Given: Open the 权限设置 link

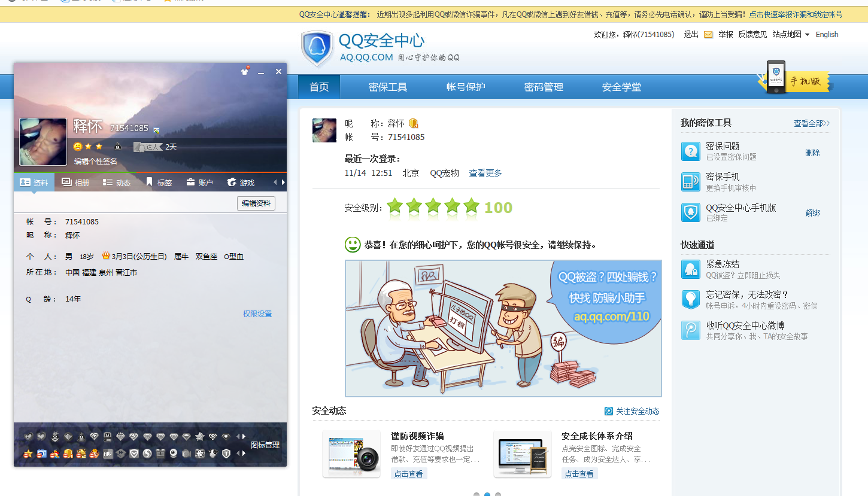Looking at the screenshot, I should [x=257, y=314].
